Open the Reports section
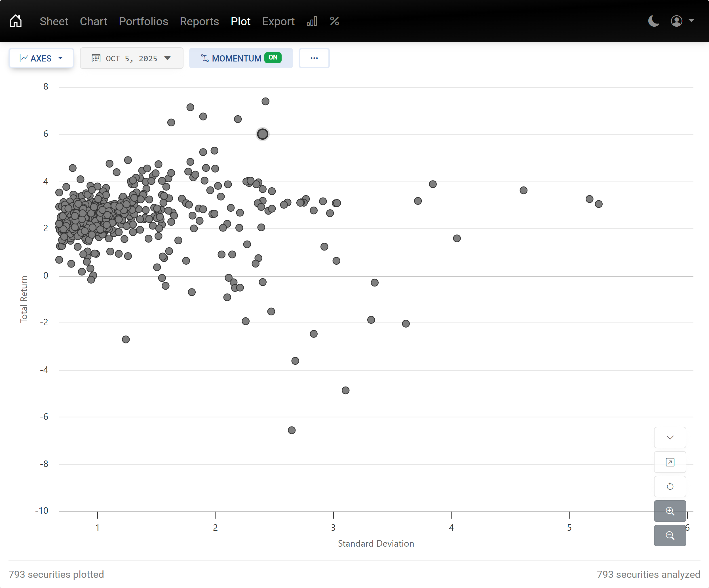709x588 pixels. (199, 21)
